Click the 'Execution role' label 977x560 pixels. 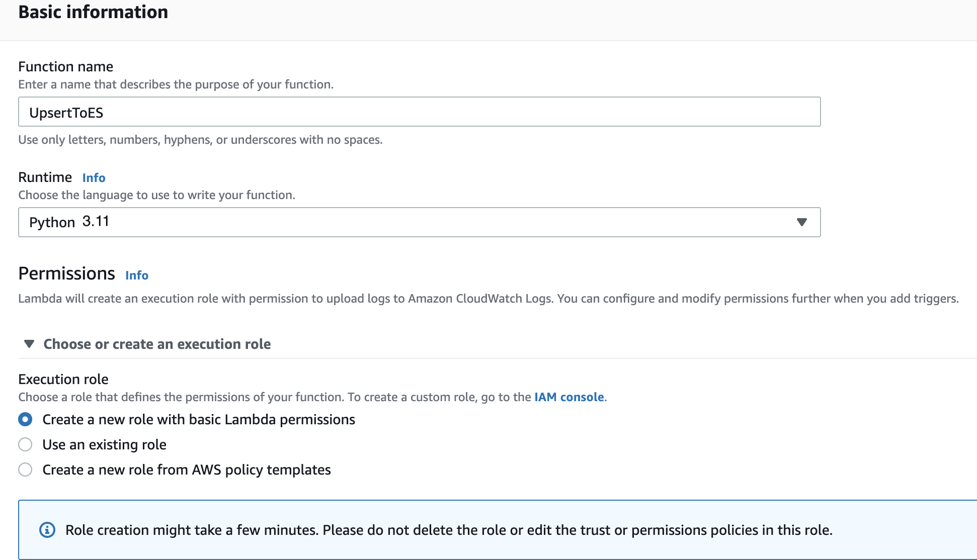click(x=63, y=379)
